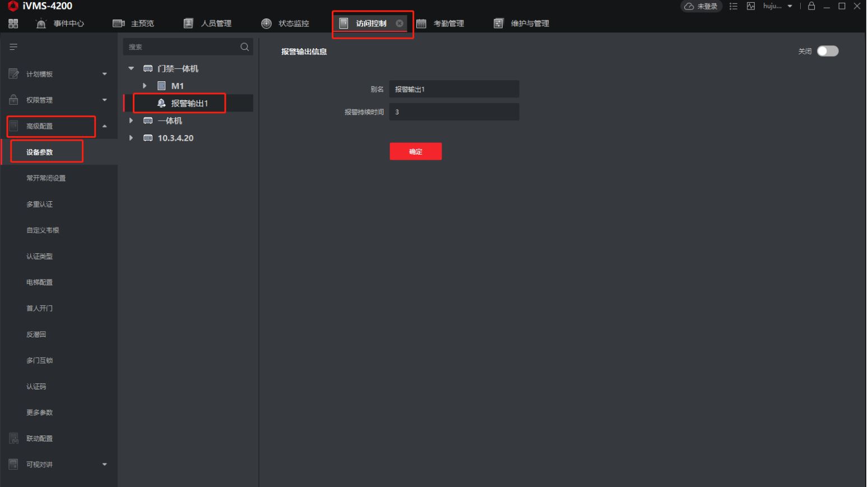Click the 报警输出1 alarm bell icon
This screenshot has width=868, height=487.
(161, 103)
